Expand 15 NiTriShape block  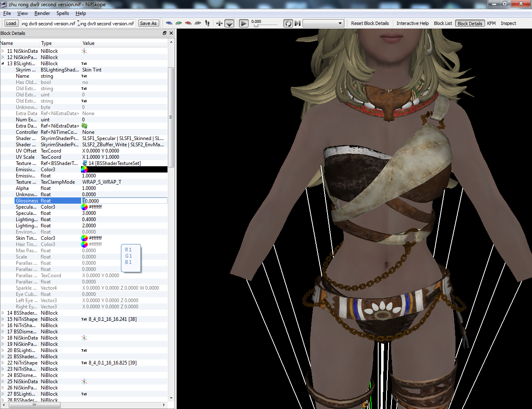coord(3,319)
